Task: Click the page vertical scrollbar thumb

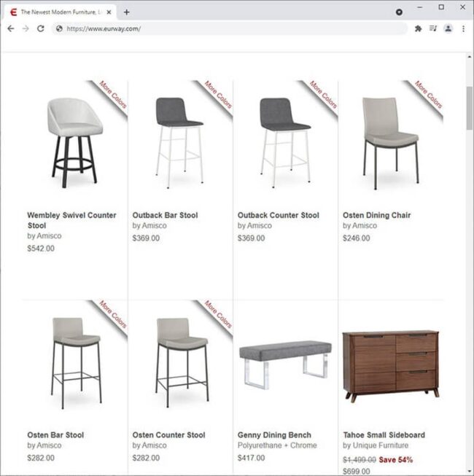Action: point(470,108)
